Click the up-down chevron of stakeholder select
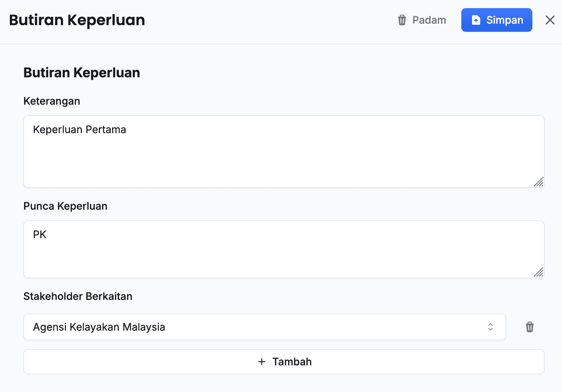 point(491,327)
